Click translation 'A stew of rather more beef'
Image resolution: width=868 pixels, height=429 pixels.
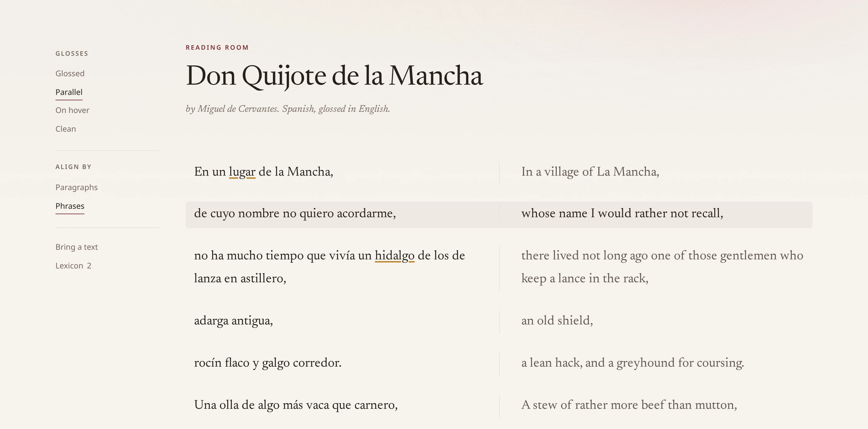click(x=629, y=405)
